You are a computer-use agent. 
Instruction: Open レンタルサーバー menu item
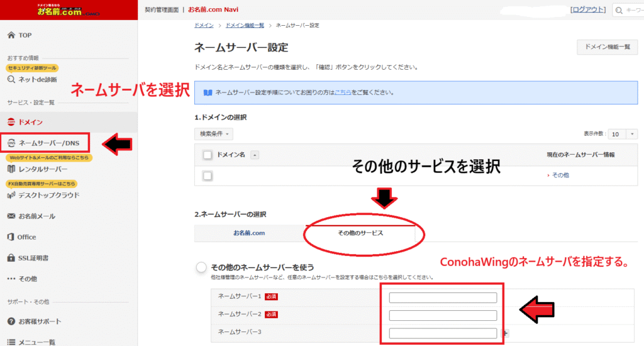coord(43,169)
